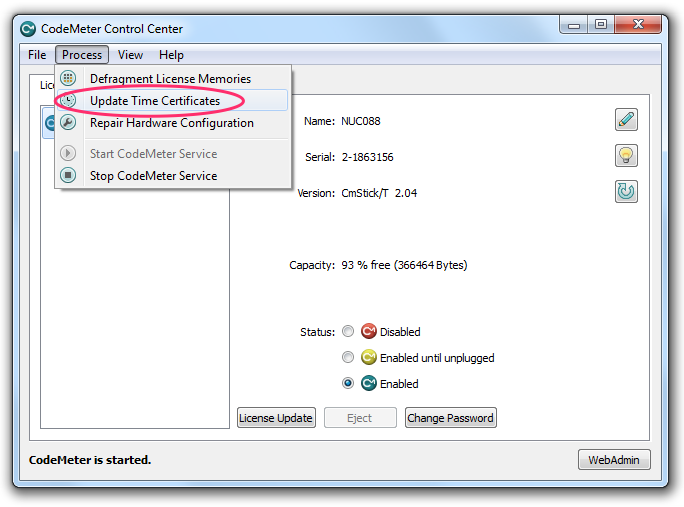This screenshot has width=684, height=507.
Task: Minimize the CodeMeter Control Center window
Action: [x=574, y=24]
